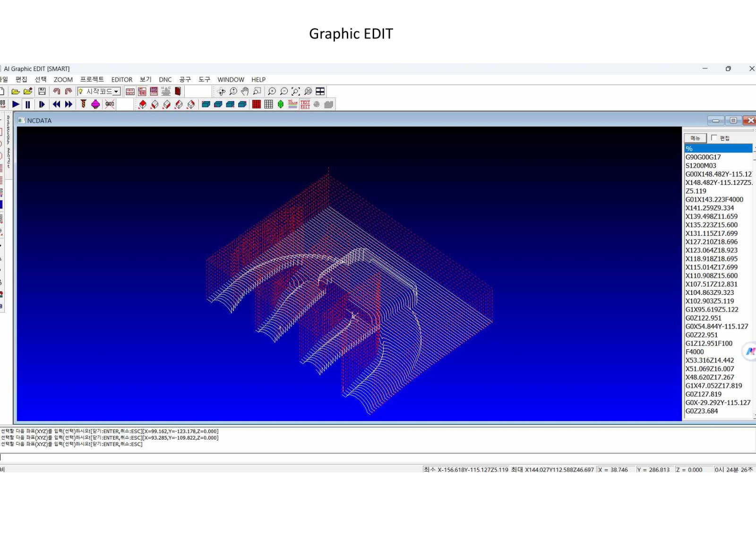Select the pan hand tool
The width and height of the screenshot is (756, 535).
245,91
